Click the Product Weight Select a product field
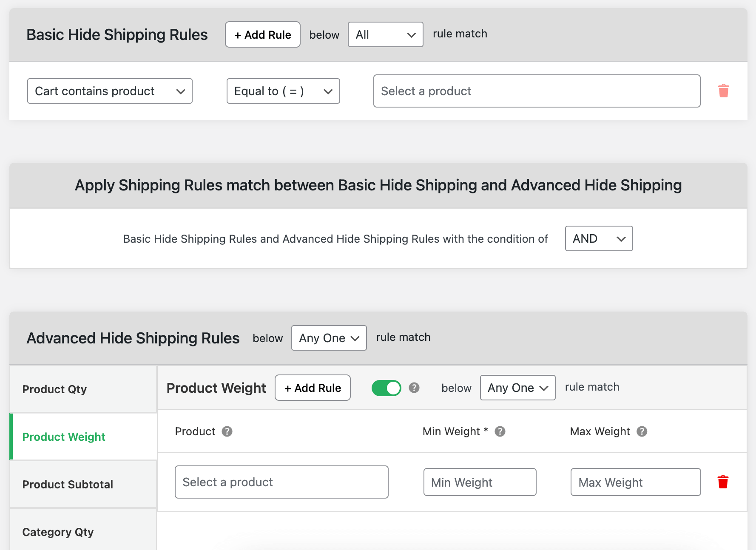 pos(281,482)
